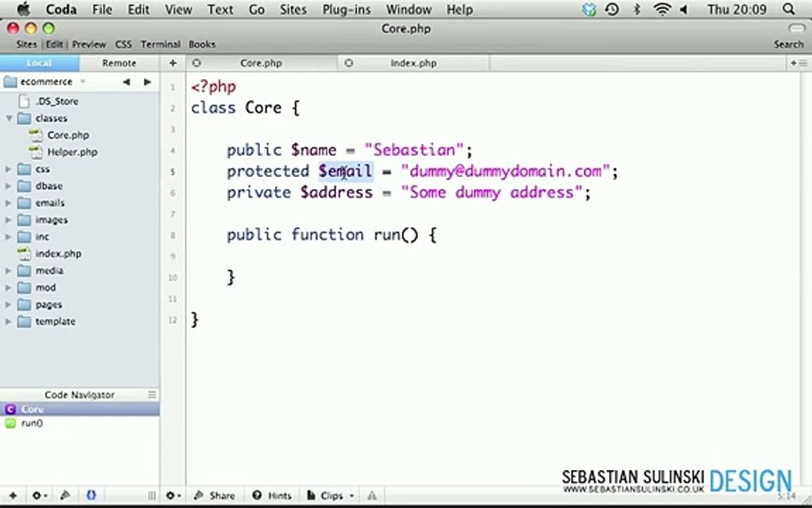Click the add plus button in sidebar footer
The image size is (812, 508).
tap(13, 495)
